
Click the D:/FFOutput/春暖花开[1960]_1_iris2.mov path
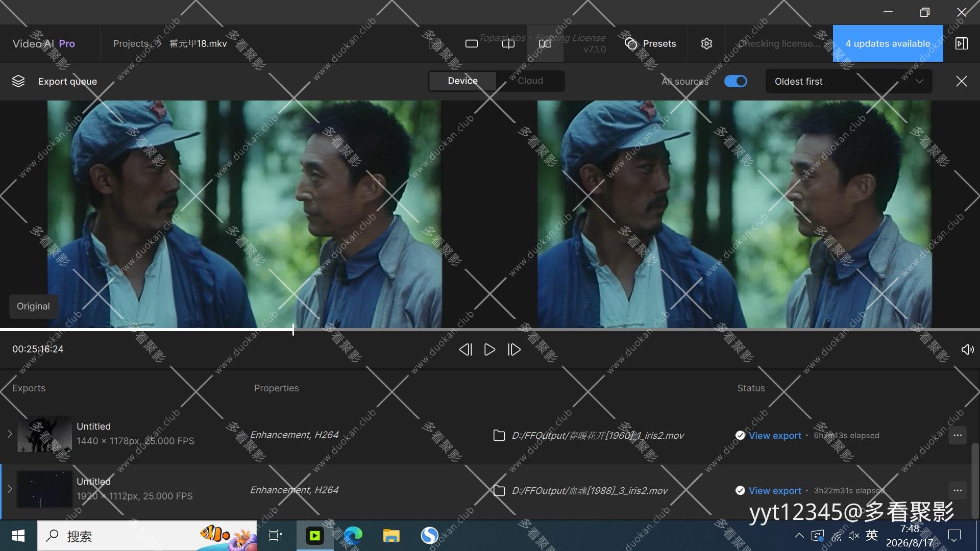(598, 436)
